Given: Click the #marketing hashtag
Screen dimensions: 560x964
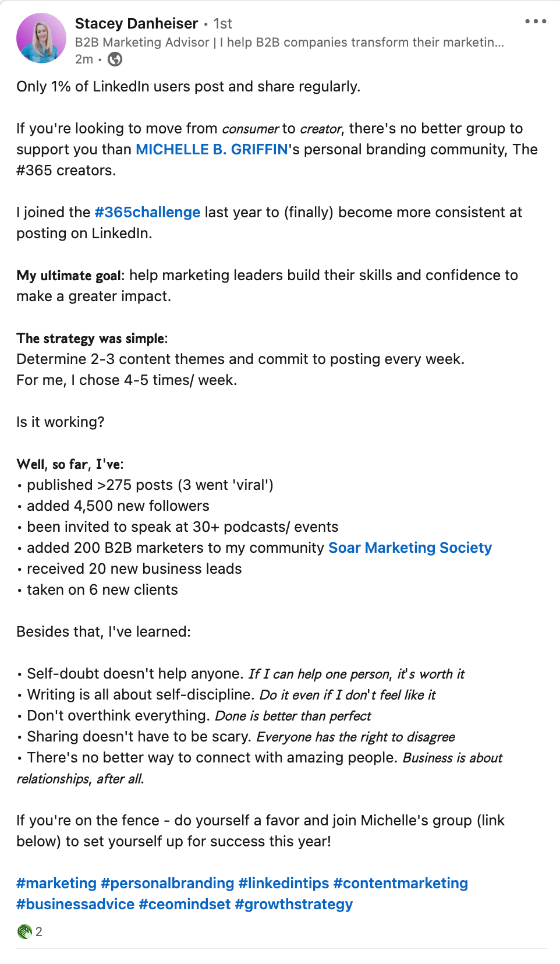Looking at the screenshot, I should 56,883.
